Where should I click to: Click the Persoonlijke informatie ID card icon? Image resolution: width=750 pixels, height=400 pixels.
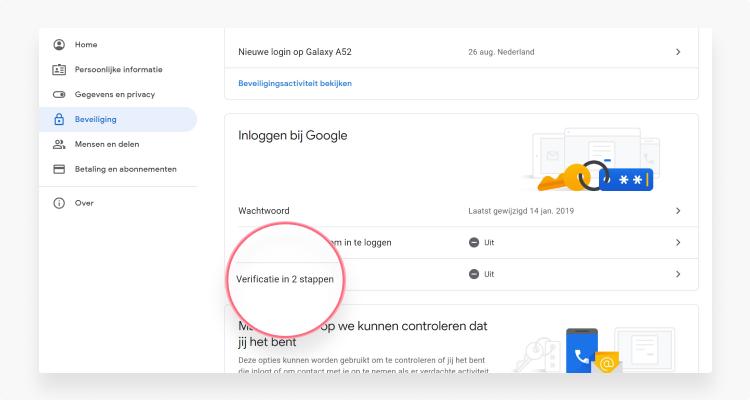[59, 69]
